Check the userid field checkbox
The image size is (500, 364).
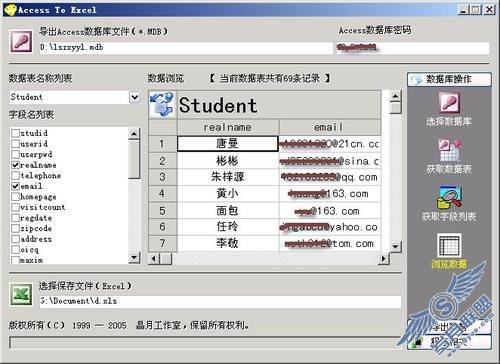click(15, 144)
